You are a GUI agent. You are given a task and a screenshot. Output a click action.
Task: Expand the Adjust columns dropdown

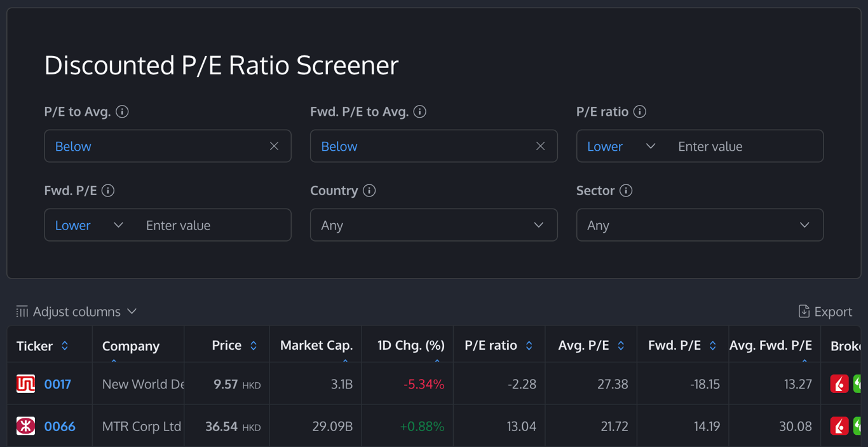(132, 312)
